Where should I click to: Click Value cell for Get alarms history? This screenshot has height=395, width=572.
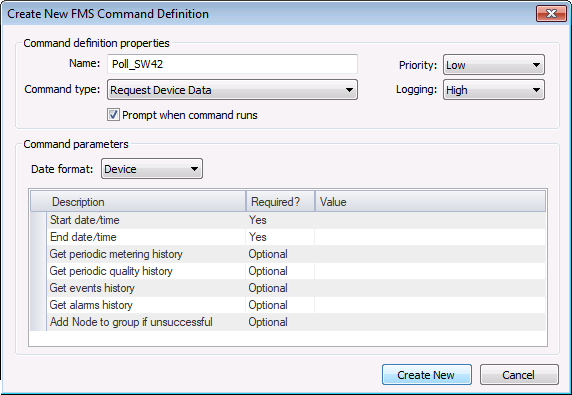[430, 305]
